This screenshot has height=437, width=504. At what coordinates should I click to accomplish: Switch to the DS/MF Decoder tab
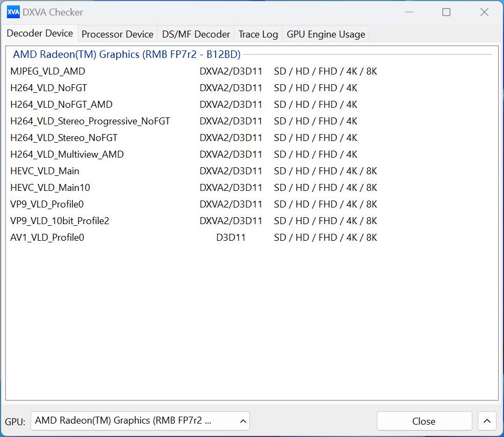[x=196, y=34]
